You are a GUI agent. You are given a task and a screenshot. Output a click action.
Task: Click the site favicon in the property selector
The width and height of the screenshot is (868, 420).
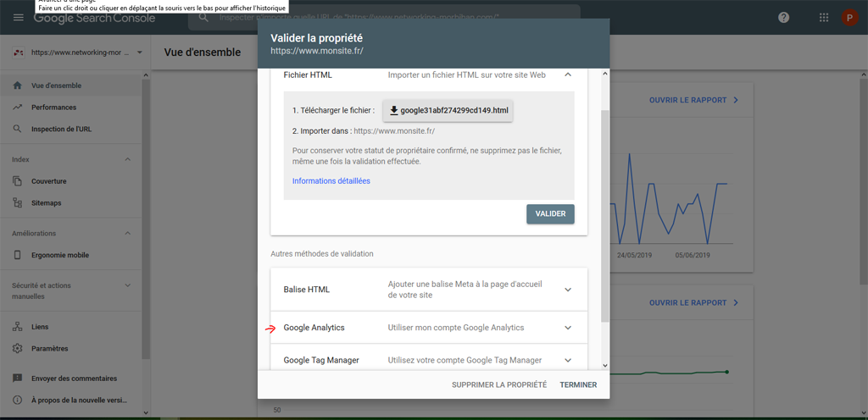(x=19, y=52)
